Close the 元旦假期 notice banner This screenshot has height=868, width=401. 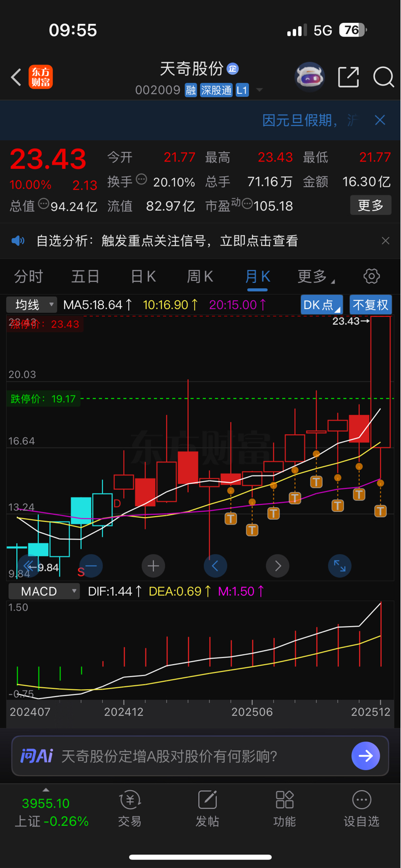380,120
